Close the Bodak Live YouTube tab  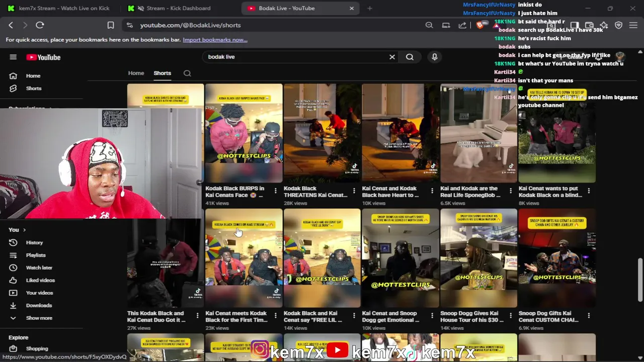tap(352, 8)
